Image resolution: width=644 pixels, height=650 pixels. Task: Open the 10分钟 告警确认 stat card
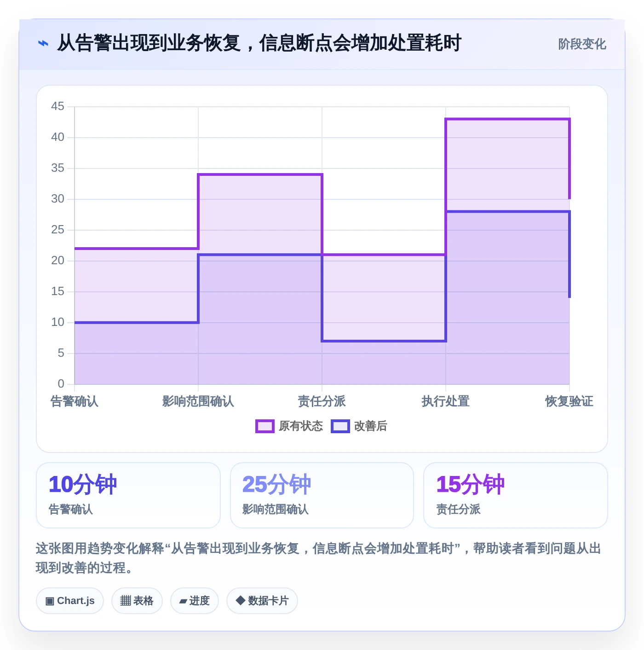(x=128, y=495)
